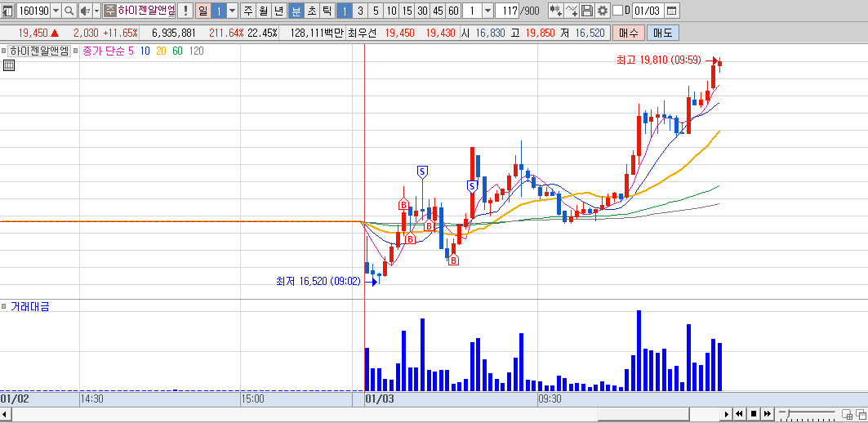The width and height of the screenshot is (868, 423).
Task: Switch to 주 (weekly) chart
Action: 248,11
